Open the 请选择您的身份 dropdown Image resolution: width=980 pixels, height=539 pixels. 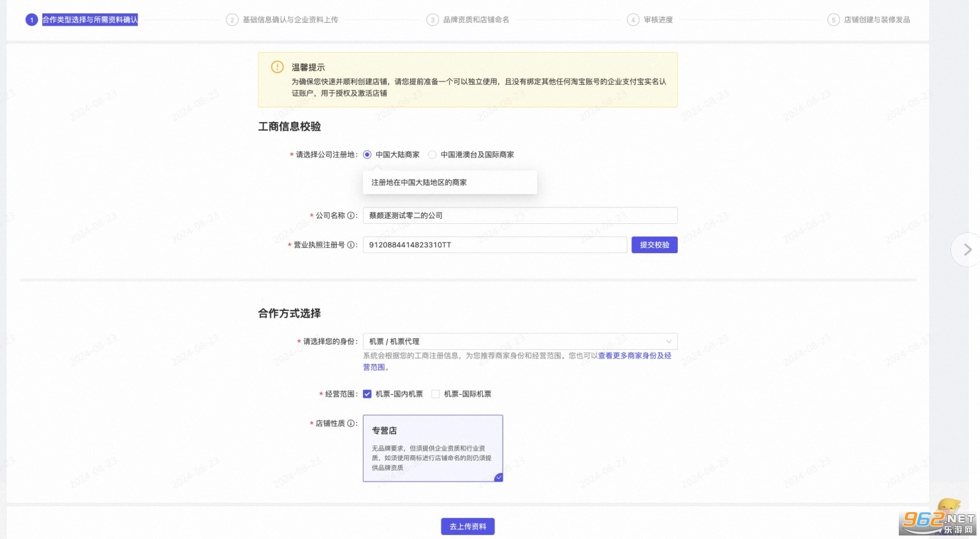click(x=514, y=341)
